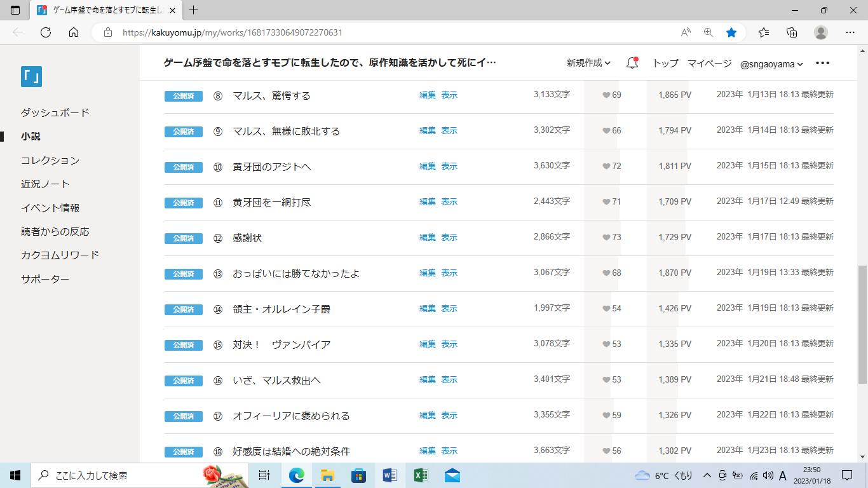Image resolution: width=868 pixels, height=488 pixels.
Task: Select ダッシュボード in the sidebar
Action: (55, 112)
